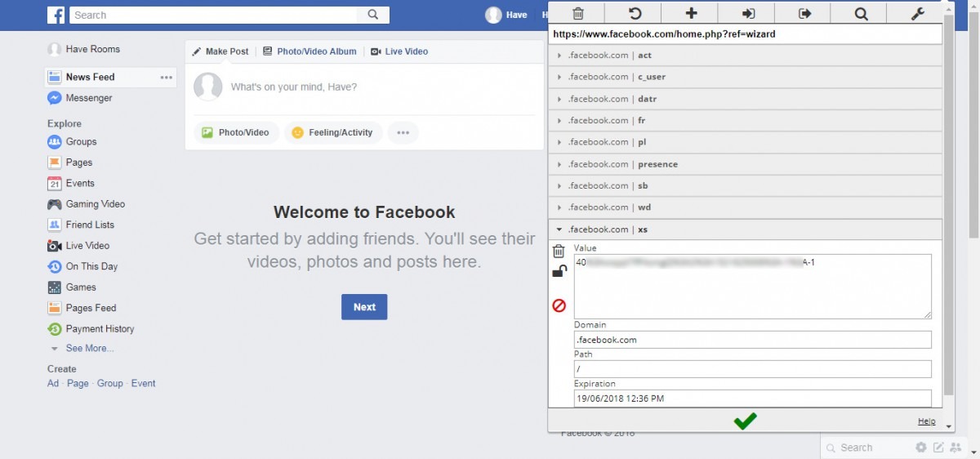Screen dimensions: 980x459
Task: Expand the sb cookie row
Action: click(745, 185)
